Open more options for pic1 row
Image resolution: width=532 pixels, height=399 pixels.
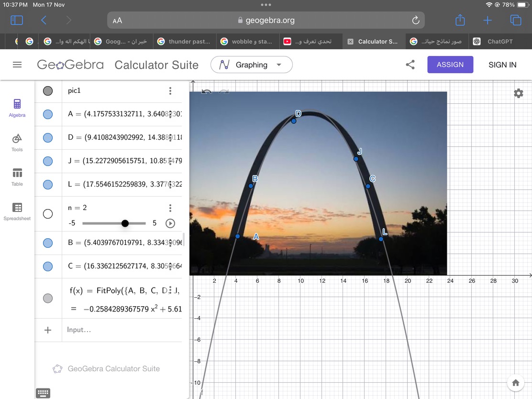tap(170, 91)
